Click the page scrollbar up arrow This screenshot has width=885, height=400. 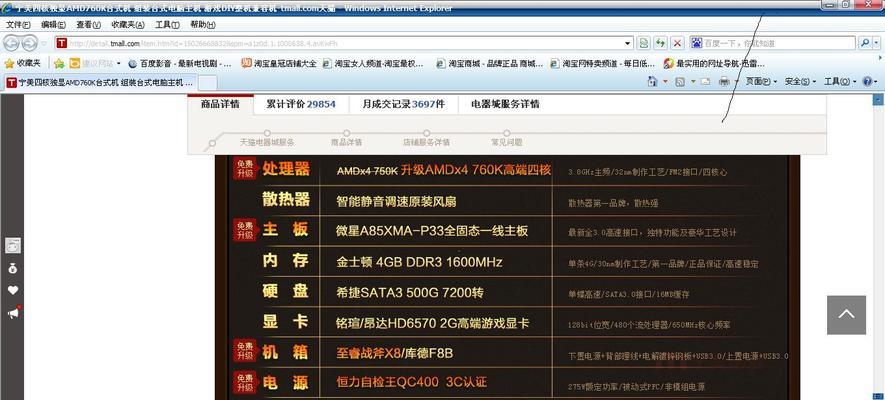coord(878,100)
